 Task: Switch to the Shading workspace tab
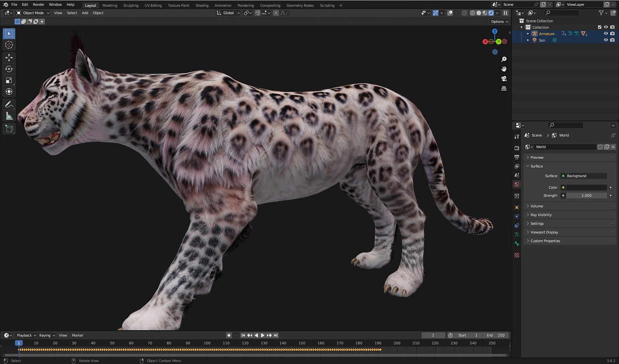202,5
